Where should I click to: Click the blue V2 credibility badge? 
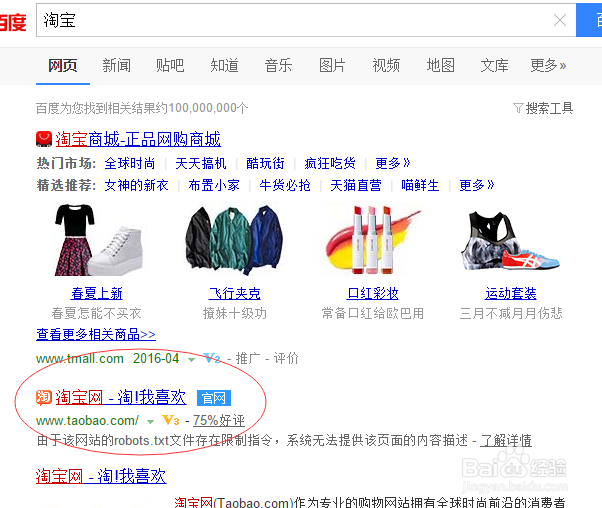click(x=212, y=359)
